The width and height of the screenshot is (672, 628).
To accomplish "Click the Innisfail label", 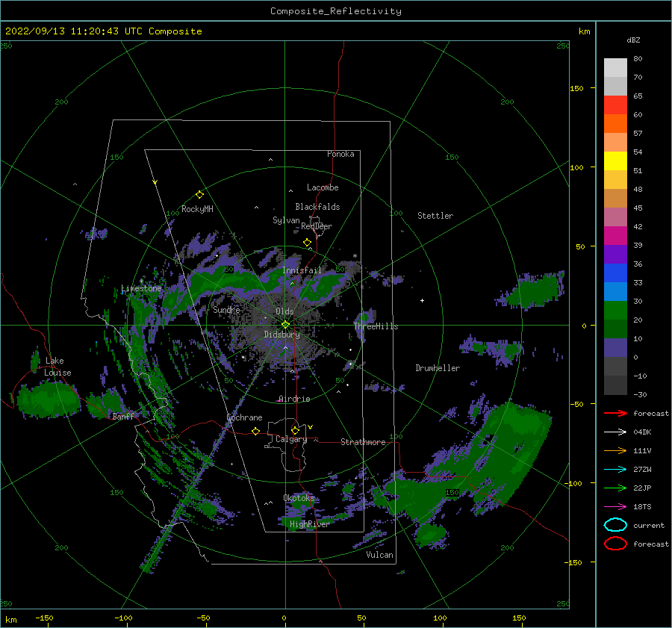I will click(302, 270).
